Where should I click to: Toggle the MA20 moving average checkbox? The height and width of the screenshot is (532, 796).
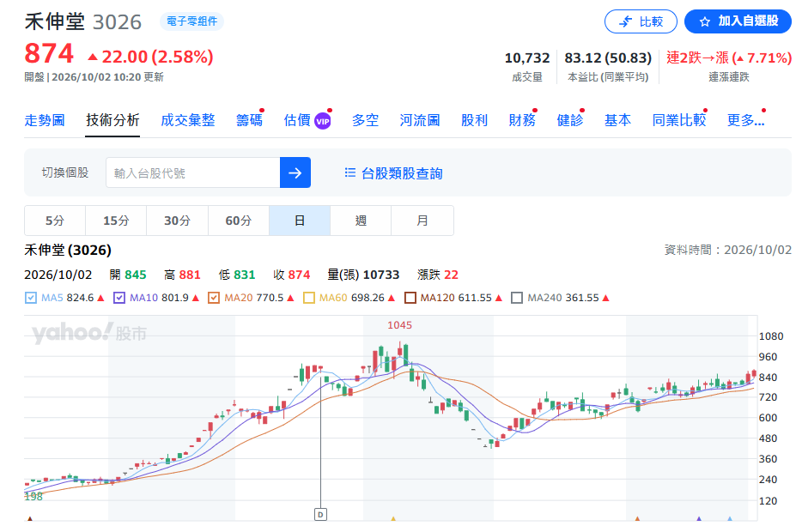click(x=214, y=298)
